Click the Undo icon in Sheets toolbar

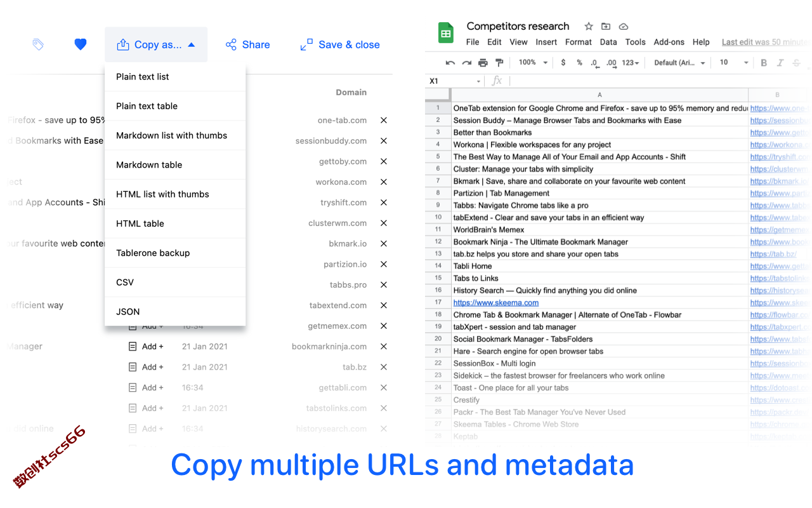[450, 63]
